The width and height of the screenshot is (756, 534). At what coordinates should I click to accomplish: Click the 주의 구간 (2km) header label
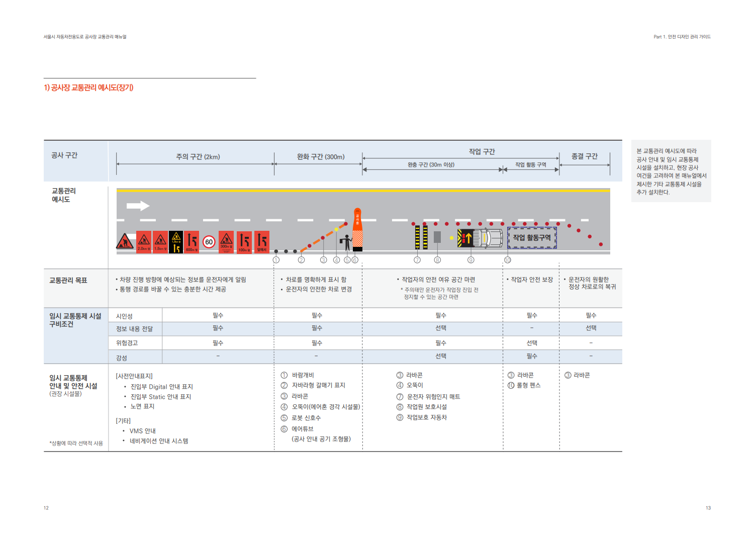pyautogui.click(x=198, y=157)
